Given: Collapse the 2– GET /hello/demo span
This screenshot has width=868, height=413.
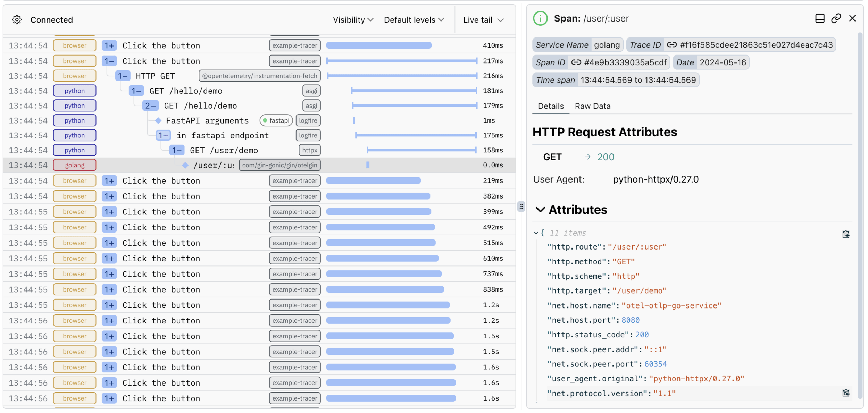Looking at the screenshot, I should click(150, 106).
